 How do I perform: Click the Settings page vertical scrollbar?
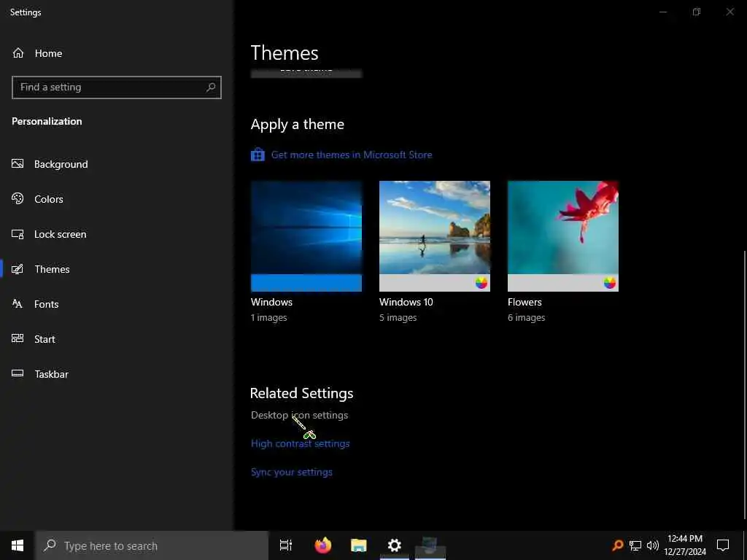(x=744, y=385)
